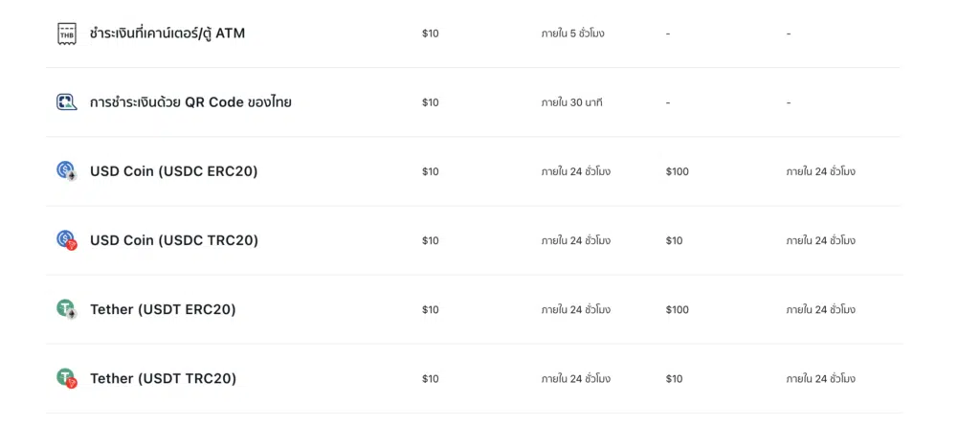This screenshot has height=448, width=980.
Task: Click the Thai QR Code payment icon
Action: 67,102
